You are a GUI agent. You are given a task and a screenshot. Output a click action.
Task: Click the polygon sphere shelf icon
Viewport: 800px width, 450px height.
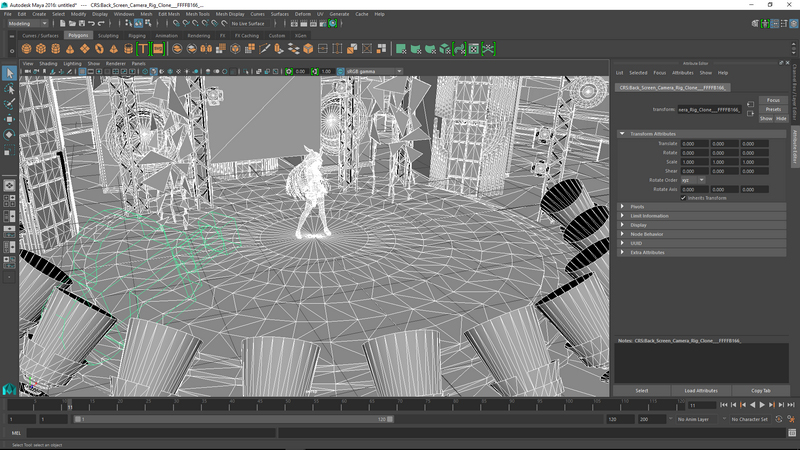[26, 48]
